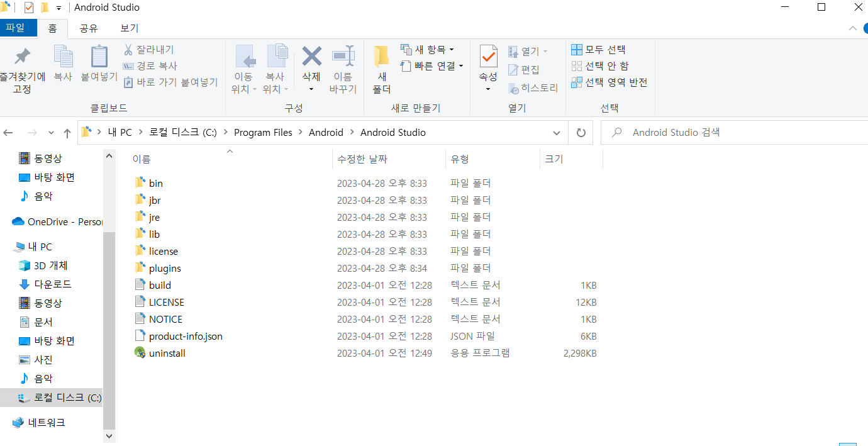Open OneDrive in the navigation pane
Screen dimensions: 868x446
tap(57, 221)
